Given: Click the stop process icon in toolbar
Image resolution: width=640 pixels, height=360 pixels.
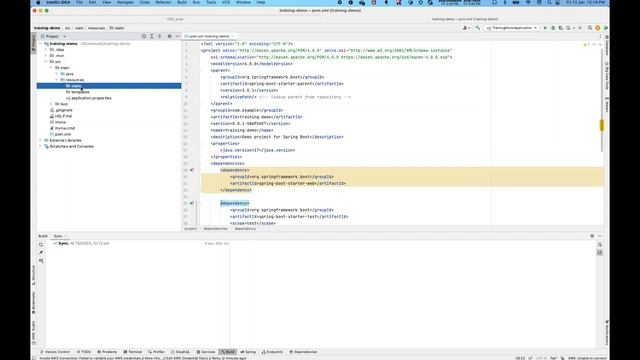Looking at the screenshot, I should (x=580, y=28).
